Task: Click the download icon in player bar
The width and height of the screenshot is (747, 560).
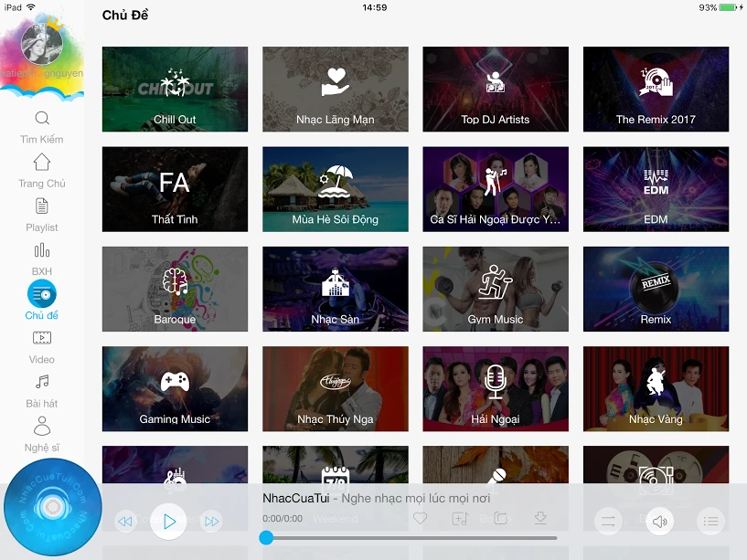Action: 540,519
